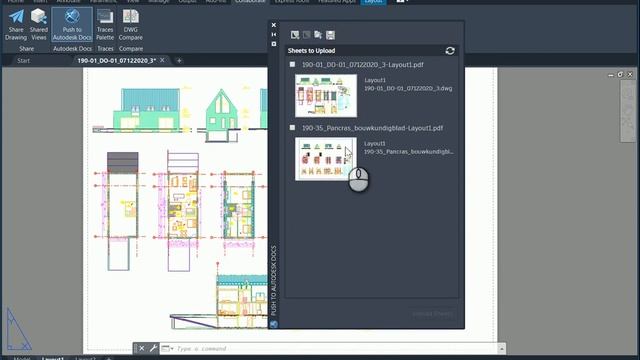Viewport: 640px width, 360px height.
Task: Start DWG Compare
Action: 131,24
